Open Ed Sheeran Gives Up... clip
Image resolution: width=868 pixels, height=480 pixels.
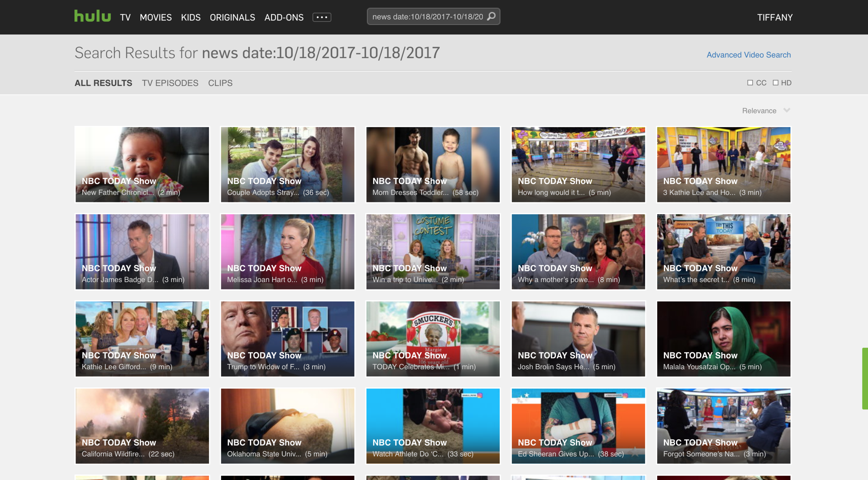point(578,426)
